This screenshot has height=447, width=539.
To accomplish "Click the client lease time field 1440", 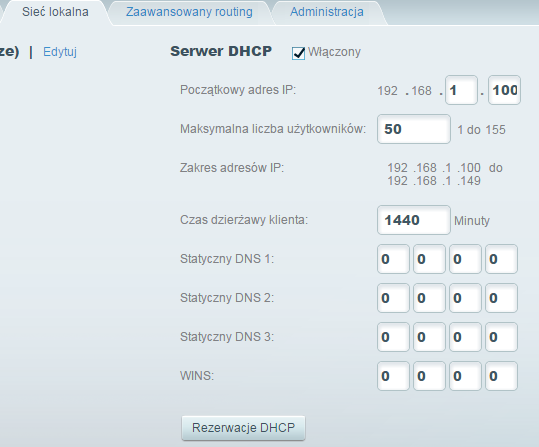I will pyautogui.click(x=414, y=220).
